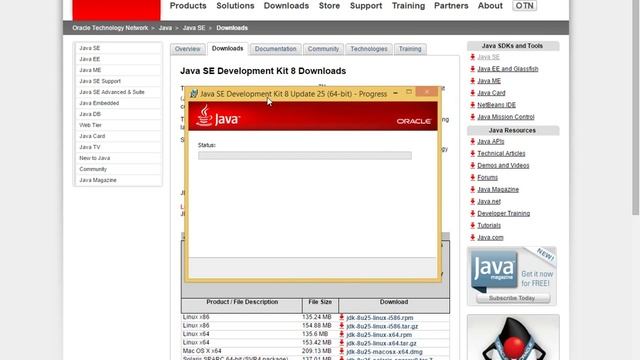Image resolution: width=640 pixels, height=360 pixels.
Task: Switch to the Downloads tab
Action: [x=227, y=49]
